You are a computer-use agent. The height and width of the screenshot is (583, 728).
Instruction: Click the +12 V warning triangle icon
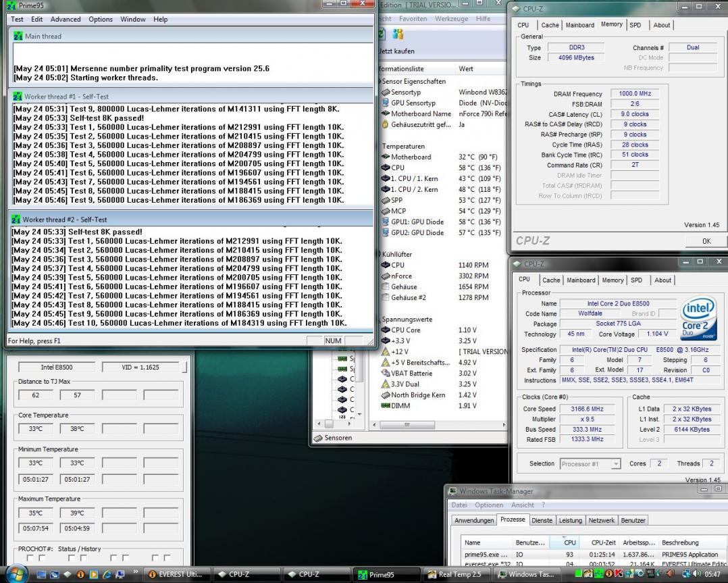pos(385,352)
